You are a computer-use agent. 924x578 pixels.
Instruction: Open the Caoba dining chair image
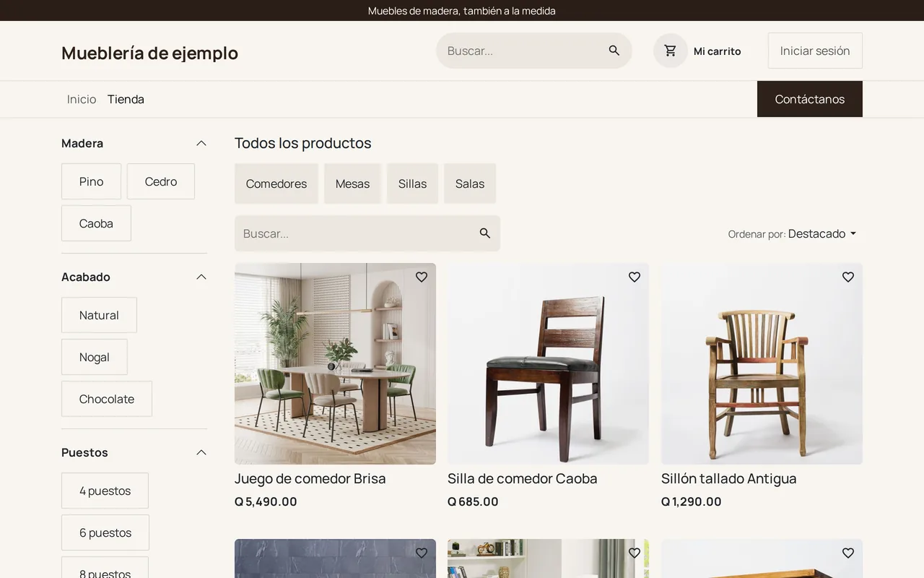pos(548,363)
